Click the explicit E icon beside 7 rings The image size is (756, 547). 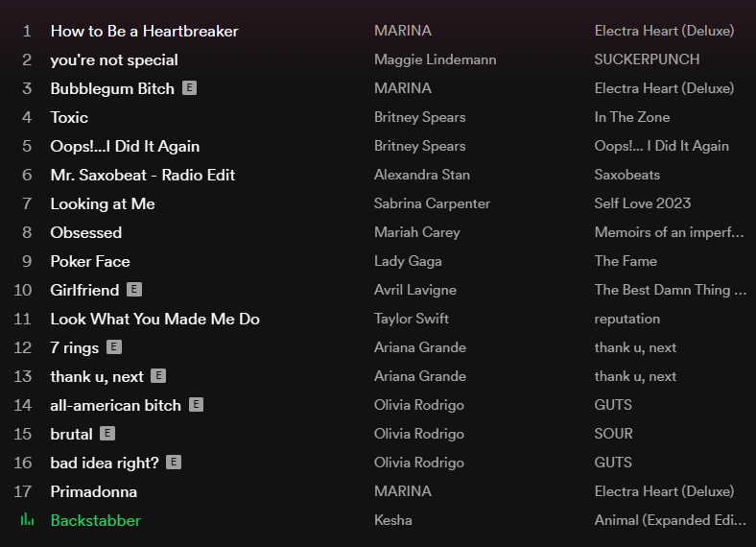click(114, 347)
